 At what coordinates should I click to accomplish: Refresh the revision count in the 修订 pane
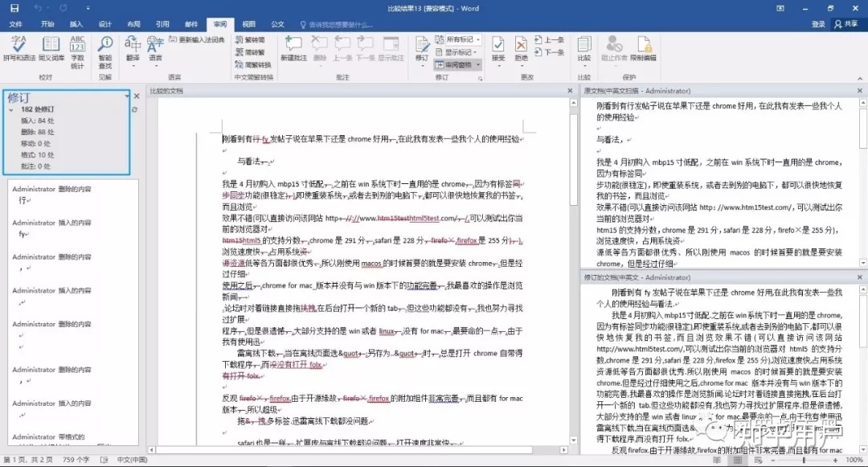(x=134, y=109)
